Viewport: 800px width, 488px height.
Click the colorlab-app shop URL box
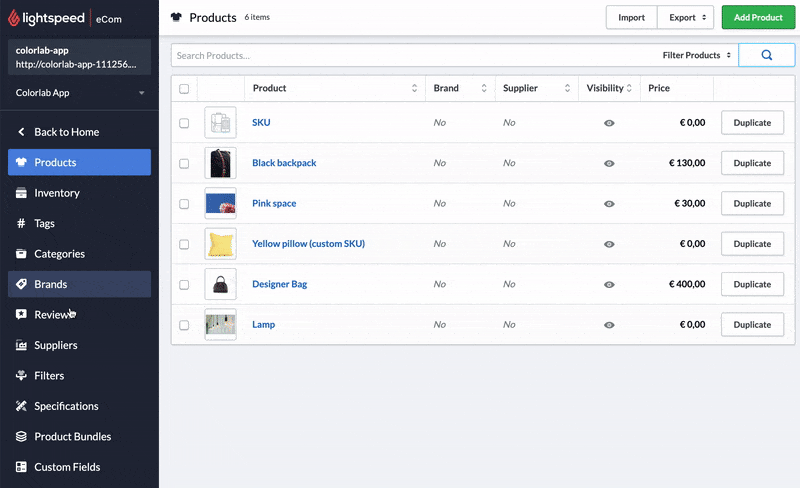point(80,57)
